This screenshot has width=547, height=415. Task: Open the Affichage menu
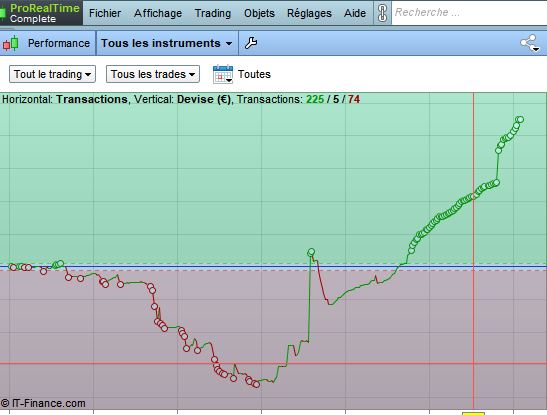point(158,13)
